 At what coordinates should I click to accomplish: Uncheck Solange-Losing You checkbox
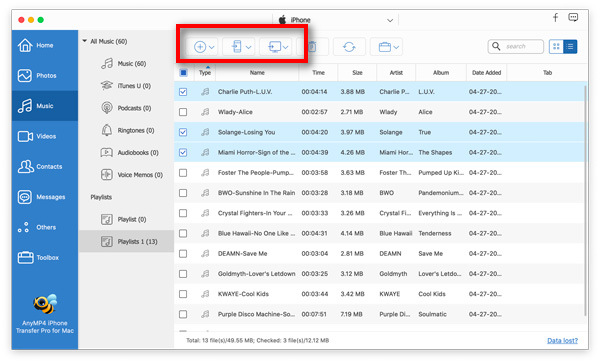point(183,132)
